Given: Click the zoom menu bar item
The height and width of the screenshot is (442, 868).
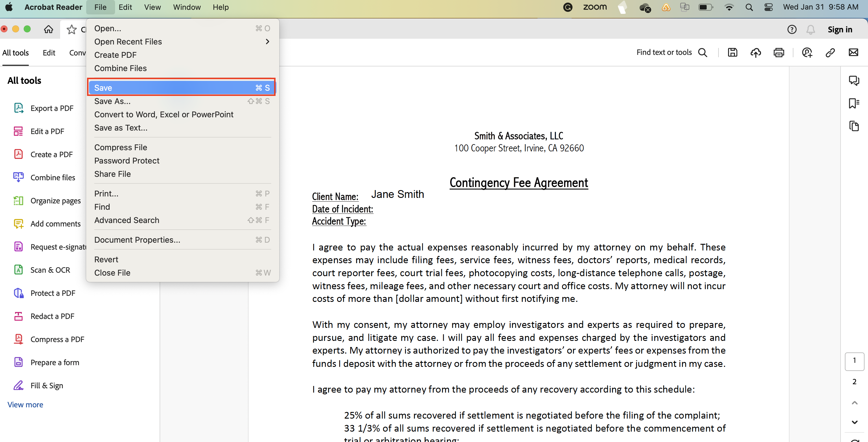Looking at the screenshot, I should (595, 7).
